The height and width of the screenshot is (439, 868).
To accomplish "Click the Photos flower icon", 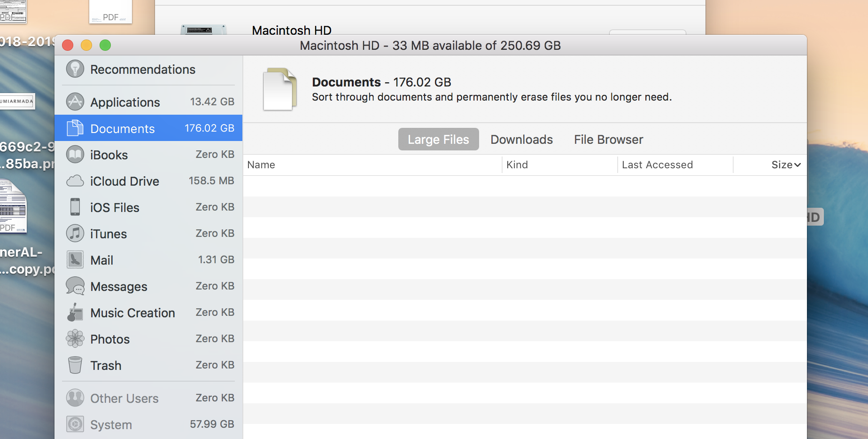I will coord(75,338).
